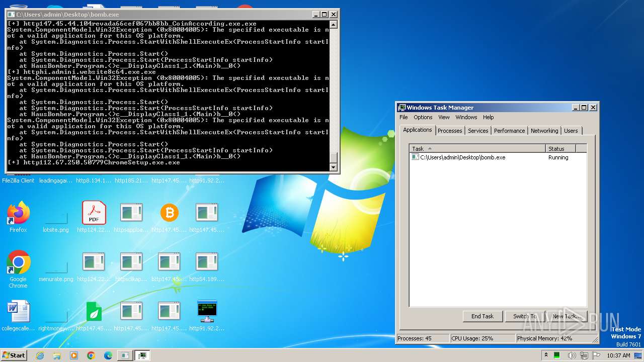Switch to the Performance tab
This screenshot has width=644, height=362.
click(509, 131)
